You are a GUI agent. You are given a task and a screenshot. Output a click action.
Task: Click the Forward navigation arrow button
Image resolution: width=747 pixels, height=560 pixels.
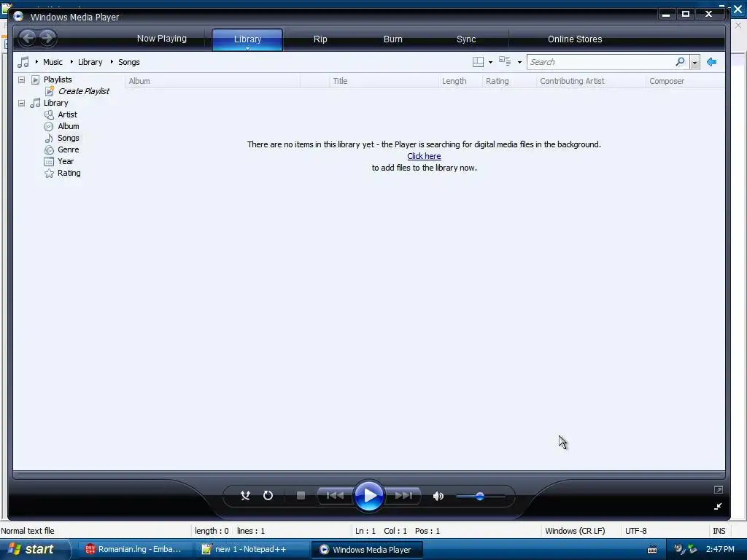[x=47, y=38]
